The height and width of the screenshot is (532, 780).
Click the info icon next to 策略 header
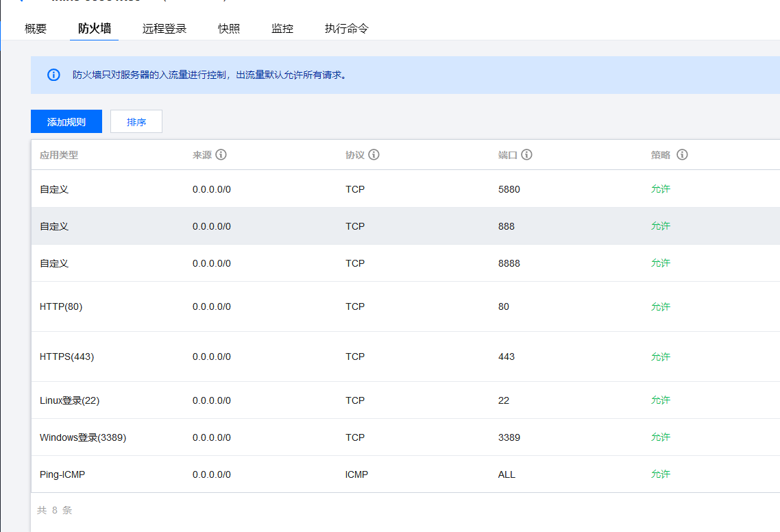click(682, 155)
